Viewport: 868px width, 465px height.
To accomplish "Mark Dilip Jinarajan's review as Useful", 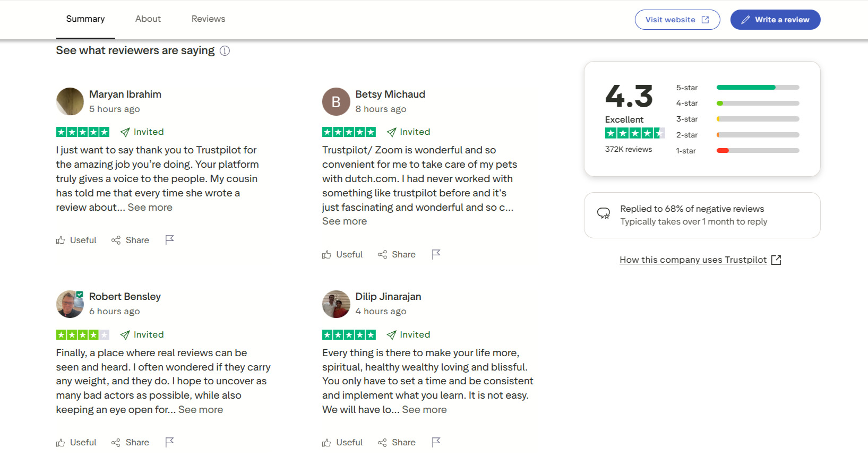I will [342, 443].
